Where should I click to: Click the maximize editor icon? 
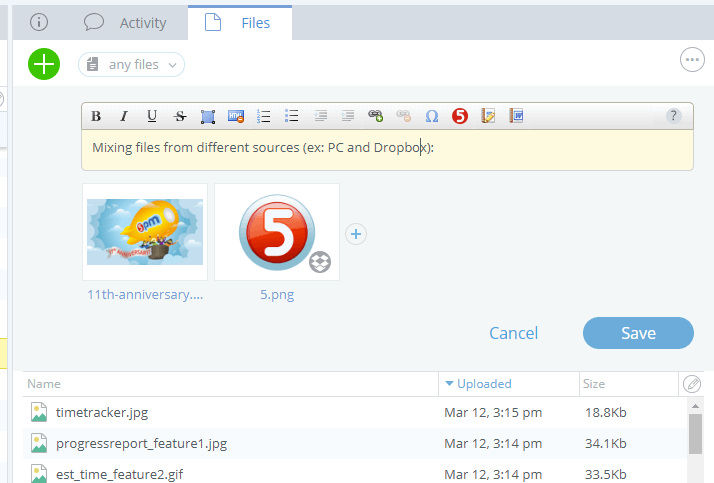coord(208,117)
